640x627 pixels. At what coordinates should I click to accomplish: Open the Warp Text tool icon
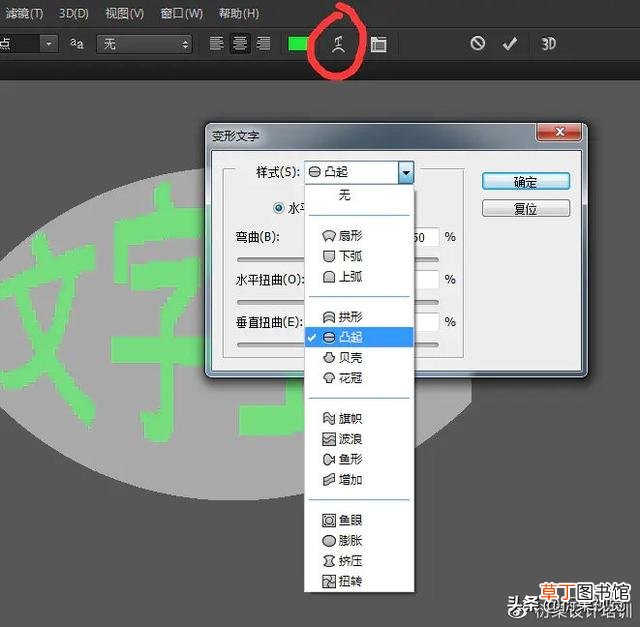point(338,44)
